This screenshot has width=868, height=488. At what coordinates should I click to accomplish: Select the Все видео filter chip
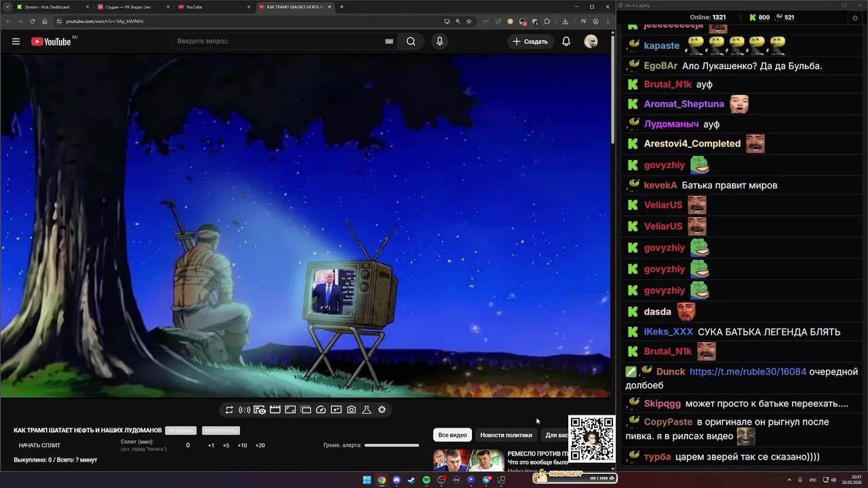pos(452,435)
